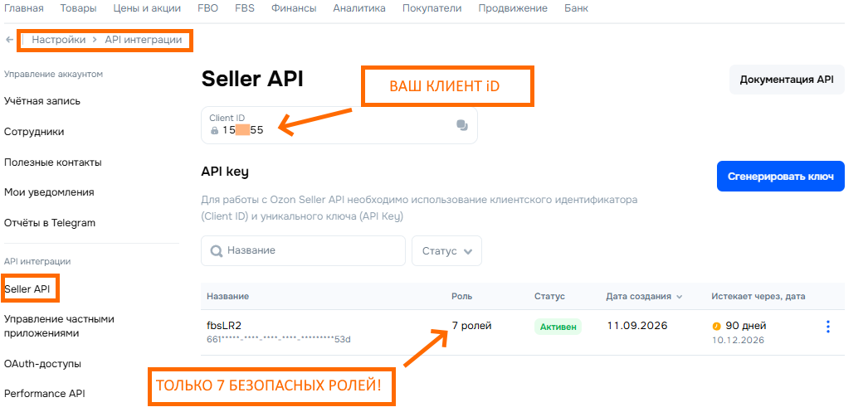The image size is (868, 412).
Task: Go to FBO section
Action: [x=207, y=8]
